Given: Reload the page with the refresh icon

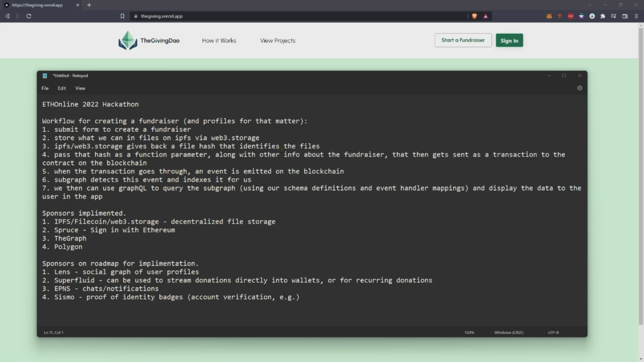Looking at the screenshot, I should (29, 16).
